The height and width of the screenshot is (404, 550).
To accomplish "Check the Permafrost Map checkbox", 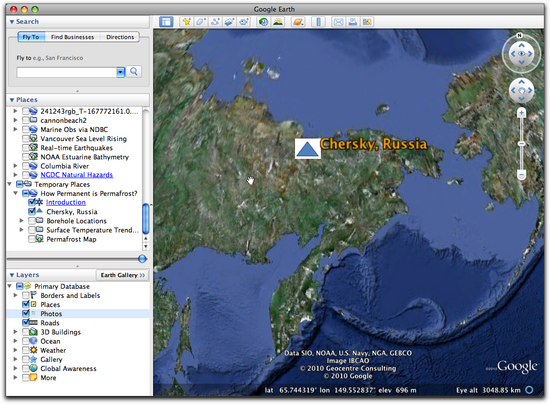I will coord(32,239).
